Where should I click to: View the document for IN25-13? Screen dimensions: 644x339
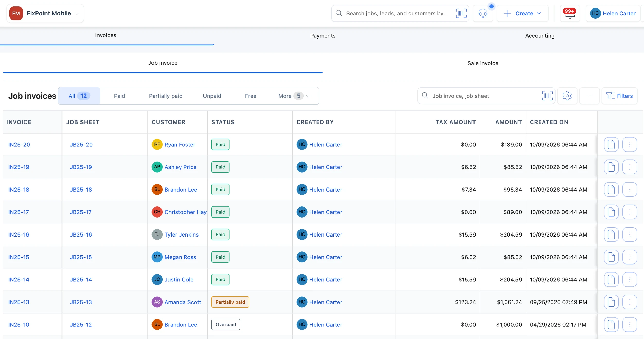[611, 302]
